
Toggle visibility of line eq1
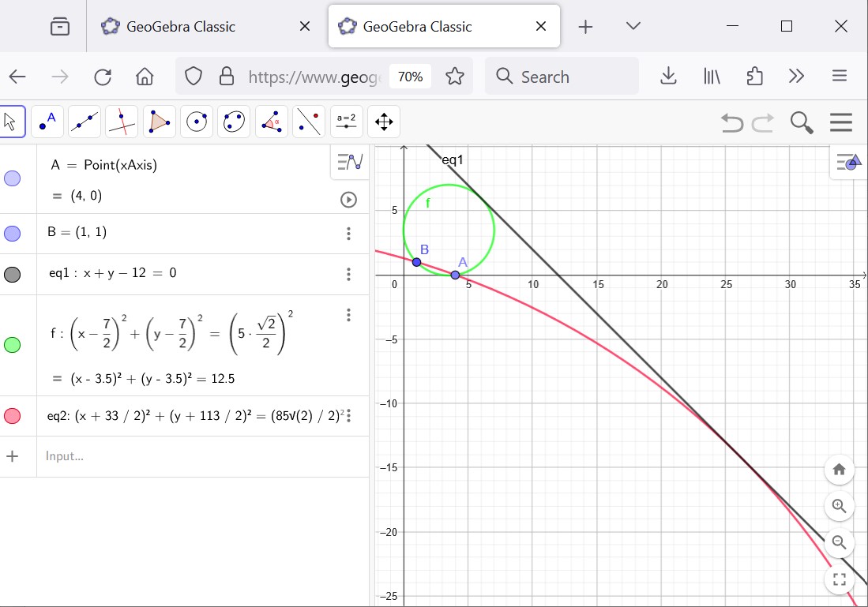coord(13,274)
